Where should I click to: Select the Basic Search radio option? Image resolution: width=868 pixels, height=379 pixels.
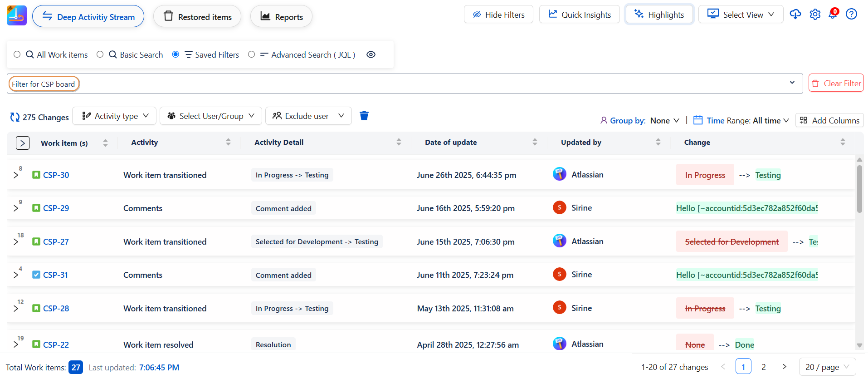tap(100, 54)
